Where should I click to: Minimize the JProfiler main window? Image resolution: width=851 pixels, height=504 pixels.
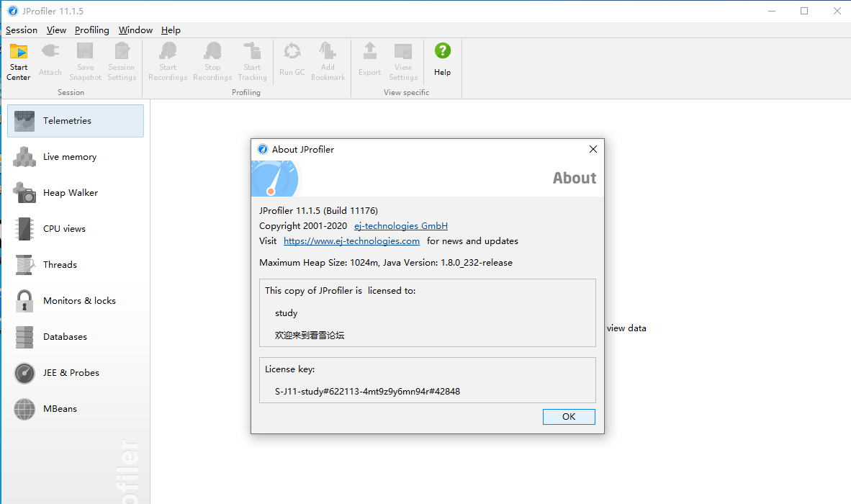point(772,11)
